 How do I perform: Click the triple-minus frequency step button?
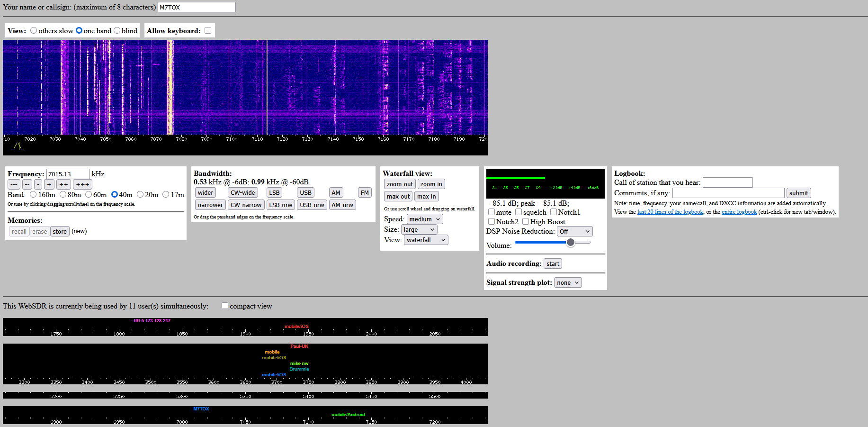point(14,184)
